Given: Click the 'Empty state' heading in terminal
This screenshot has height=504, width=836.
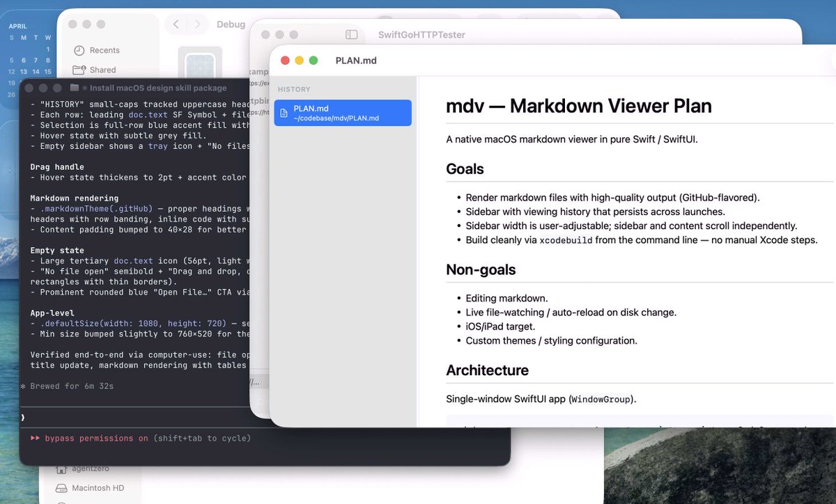Looking at the screenshot, I should click(x=57, y=251).
